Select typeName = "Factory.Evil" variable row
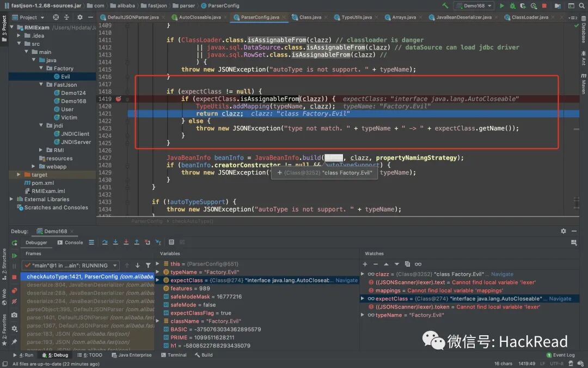588x368 pixels. [x=257, y=272]
